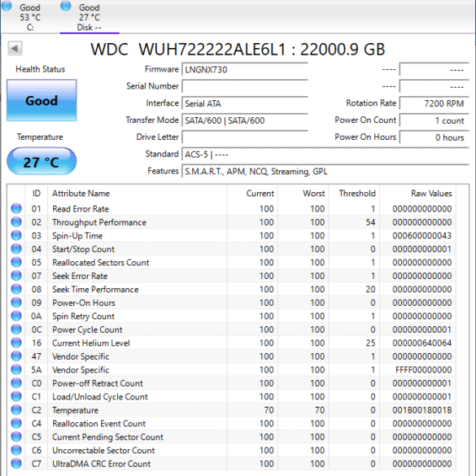Click the empty Drive Letter field
The height and width of the screenshot is (476, 476).
(x=245, y=138)
